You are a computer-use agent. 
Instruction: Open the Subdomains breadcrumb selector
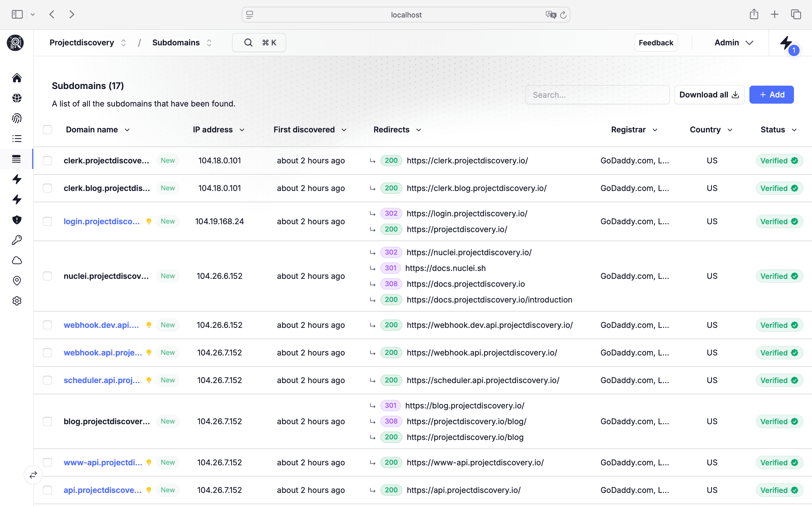(182, 43)
